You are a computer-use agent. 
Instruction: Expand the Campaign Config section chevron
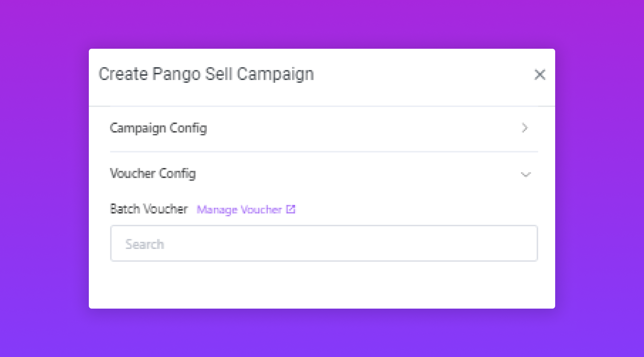(x=525, y=128)
